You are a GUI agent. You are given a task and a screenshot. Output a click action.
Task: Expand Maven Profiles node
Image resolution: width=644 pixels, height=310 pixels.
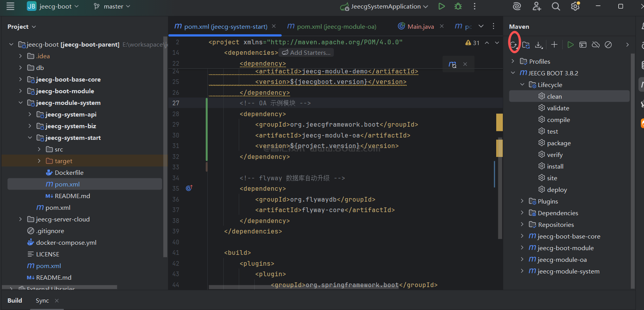point(513,61)
